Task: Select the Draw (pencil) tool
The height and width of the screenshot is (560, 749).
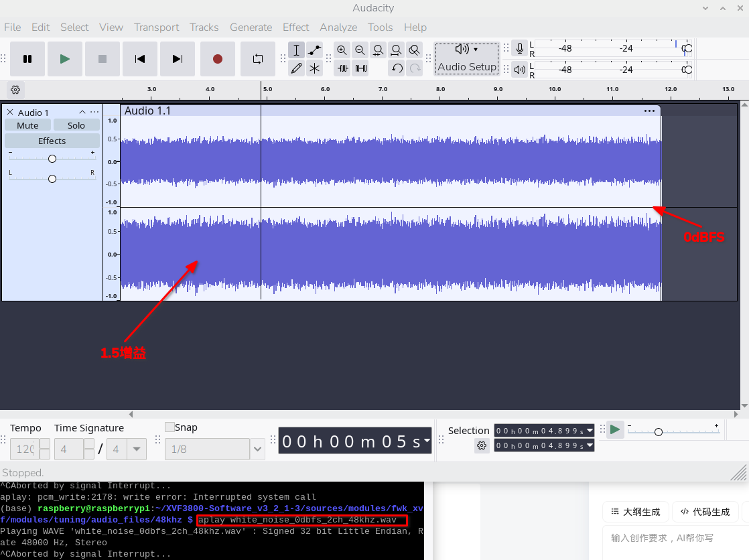Action: tap(296, 68)
